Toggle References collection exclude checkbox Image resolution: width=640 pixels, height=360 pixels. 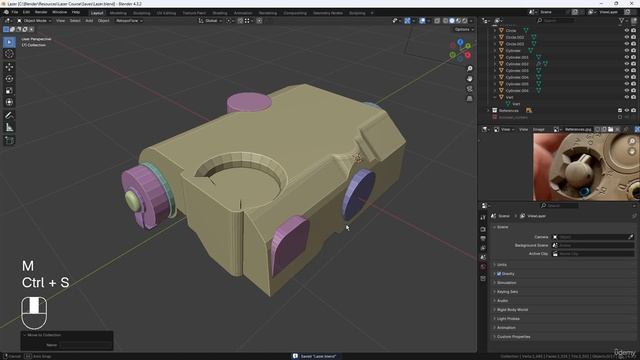click(620, 111)
